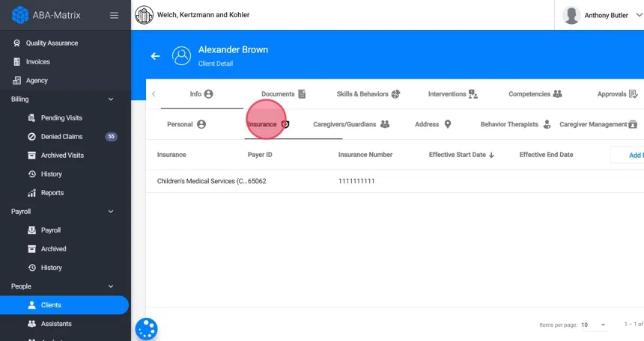Select the Address sub-tab
644x341 pixels.
coord(434,124)
